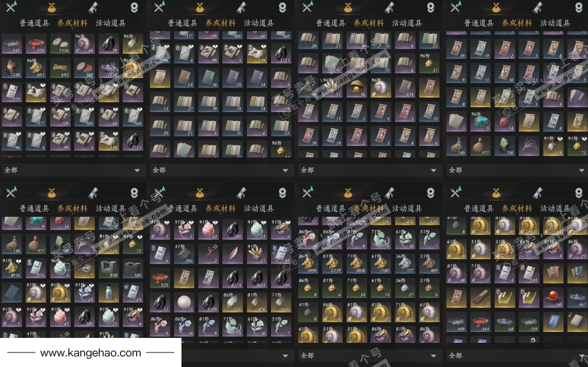
Task: Select 养成材料 tab in the top-right panel
Action: 517,23
